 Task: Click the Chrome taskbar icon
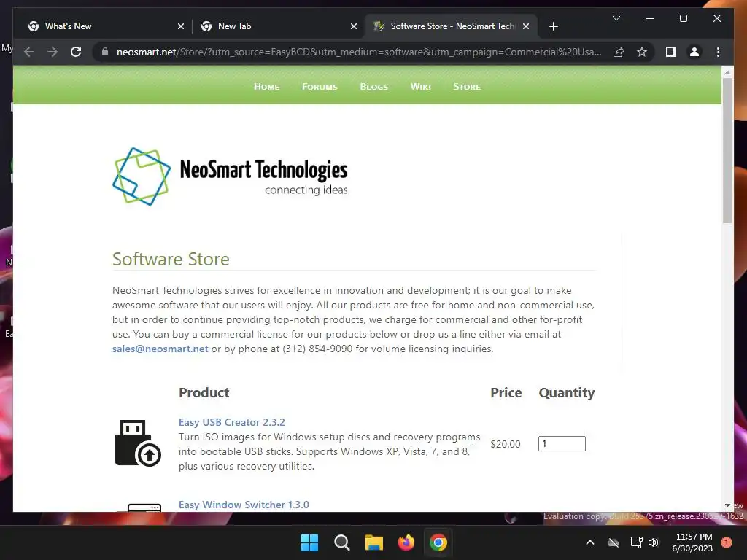pyautogui.click(x=438, y=542)
